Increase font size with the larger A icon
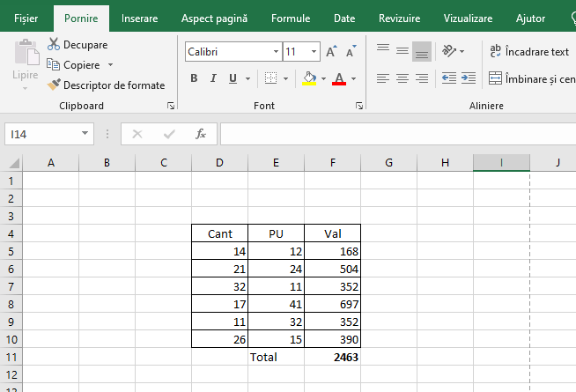576x392 pixels. pos(331,52)
